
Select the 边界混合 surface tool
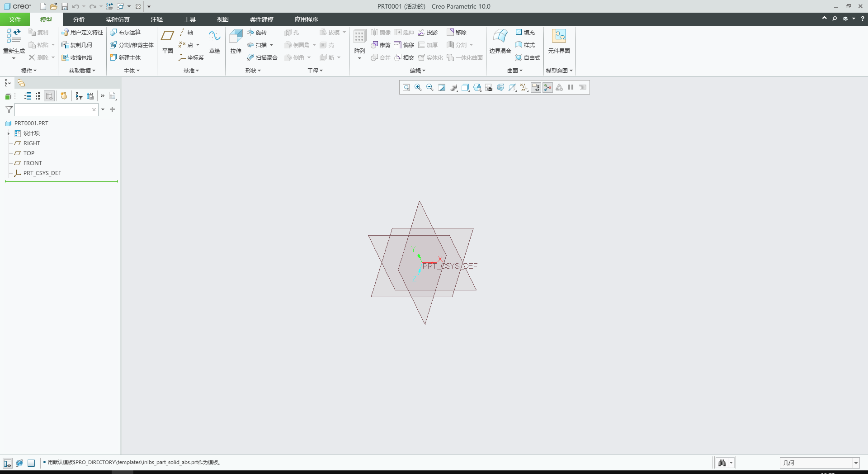pyautogui.click(x=500, y=41)
